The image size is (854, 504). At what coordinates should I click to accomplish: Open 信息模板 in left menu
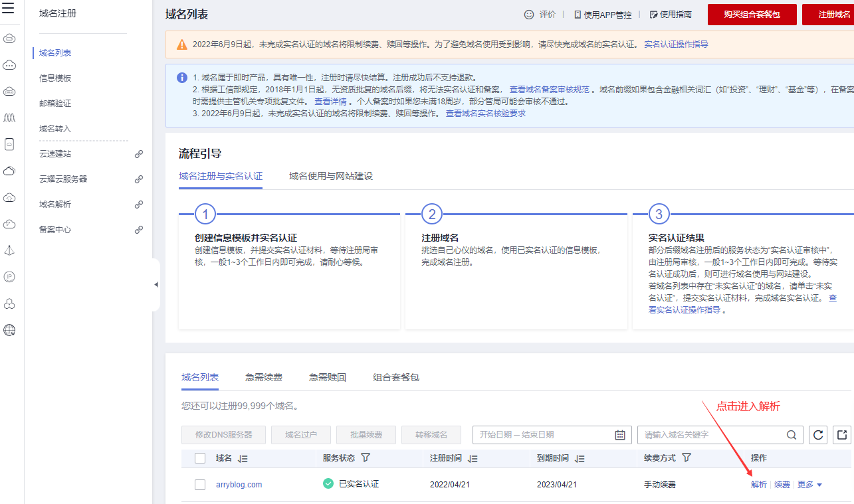(x=55, y=78)
